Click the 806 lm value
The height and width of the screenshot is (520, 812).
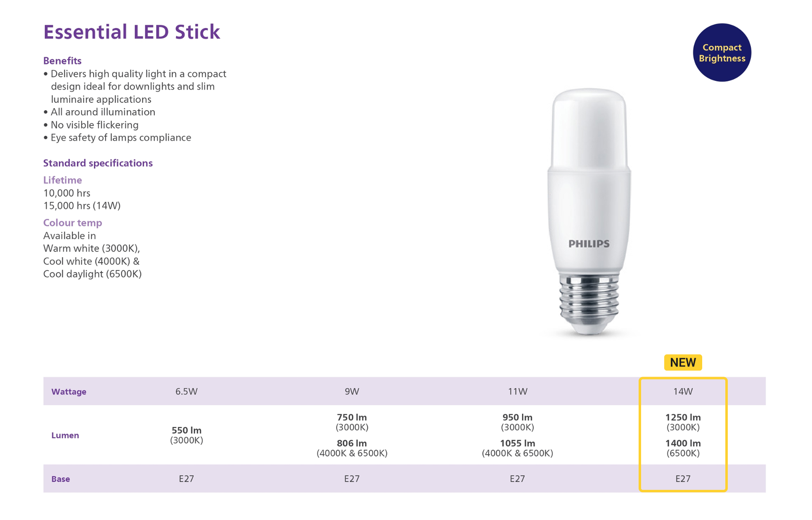coord(352,443)
